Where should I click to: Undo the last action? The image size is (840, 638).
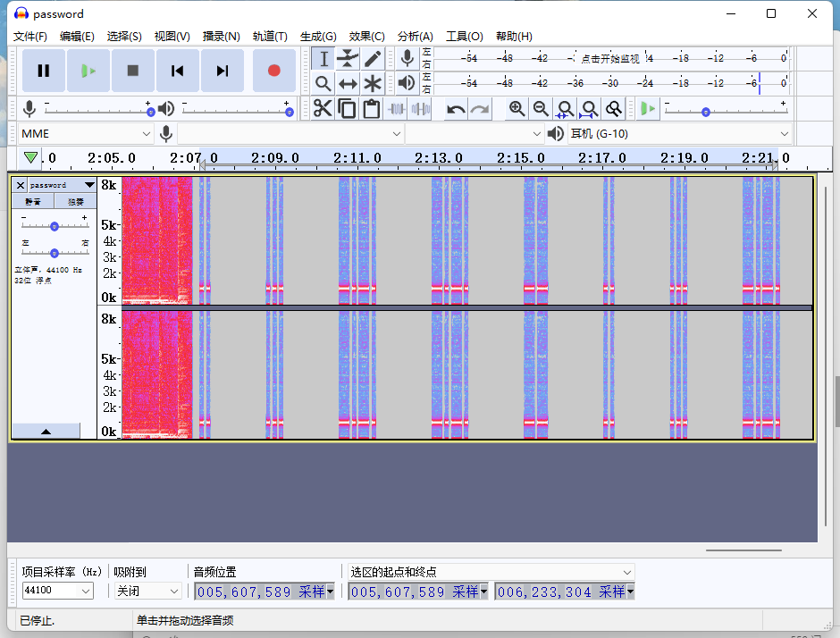coord(456,109)
